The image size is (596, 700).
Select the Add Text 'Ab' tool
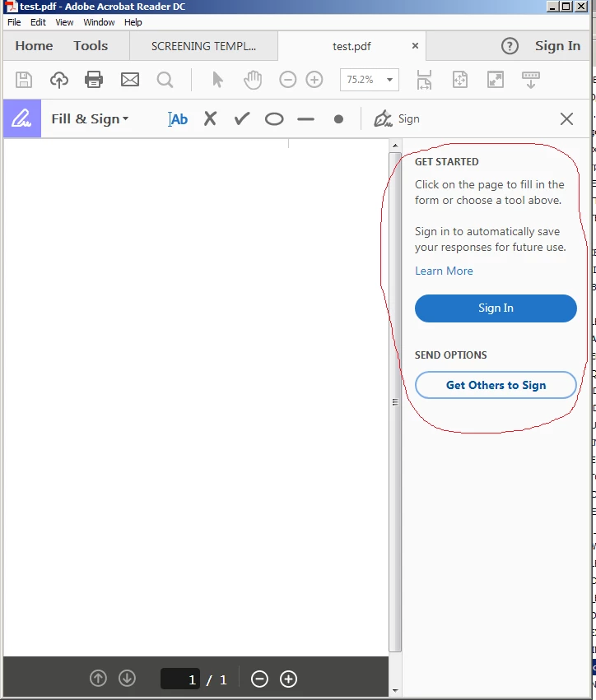pyautogui.click(x=178, y=119)
